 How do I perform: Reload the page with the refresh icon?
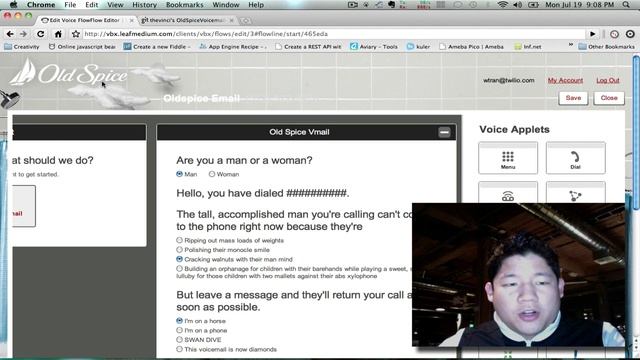tap(40, 34)
